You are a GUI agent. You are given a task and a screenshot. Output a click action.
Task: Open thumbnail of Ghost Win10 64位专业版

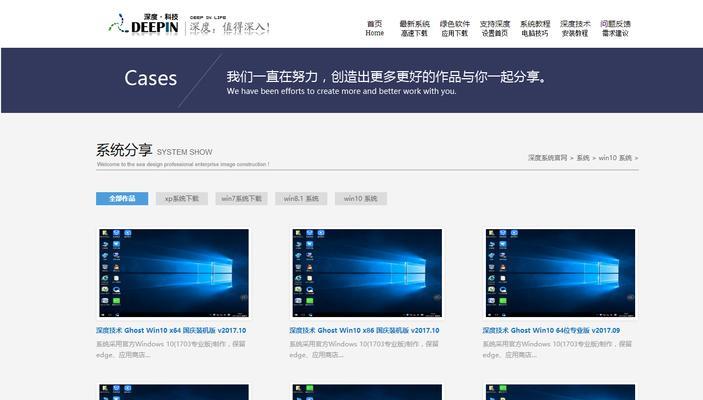click(x=560, y=273)
